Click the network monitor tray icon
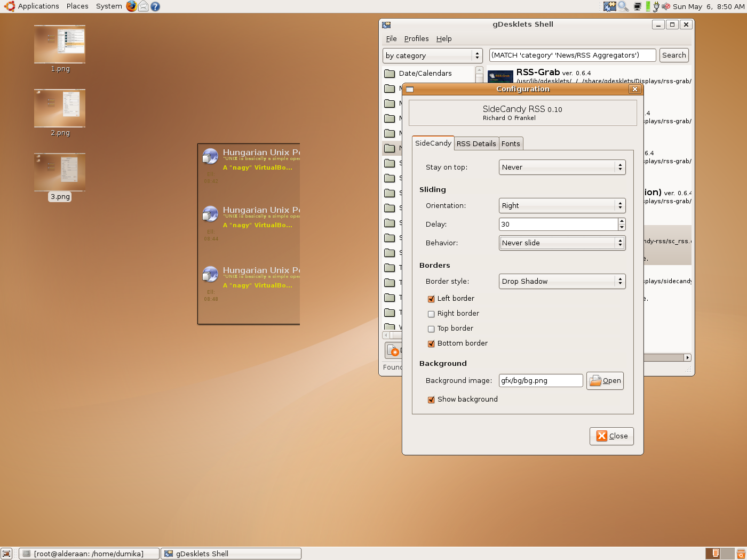 [x=637, y=6]
